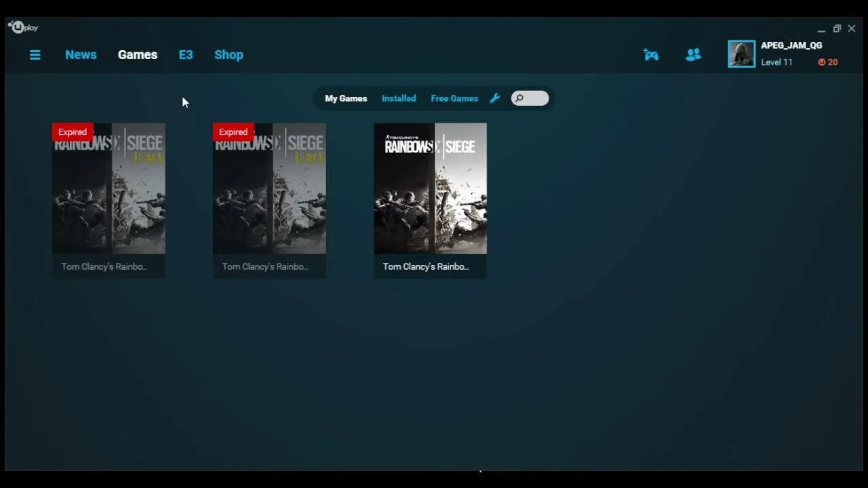
Task: Open the Free Games filter
Action: (454, 98)
